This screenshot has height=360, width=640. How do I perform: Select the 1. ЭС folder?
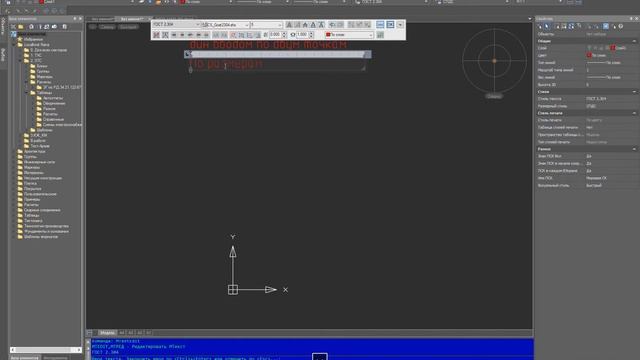(x=33, y=56)
